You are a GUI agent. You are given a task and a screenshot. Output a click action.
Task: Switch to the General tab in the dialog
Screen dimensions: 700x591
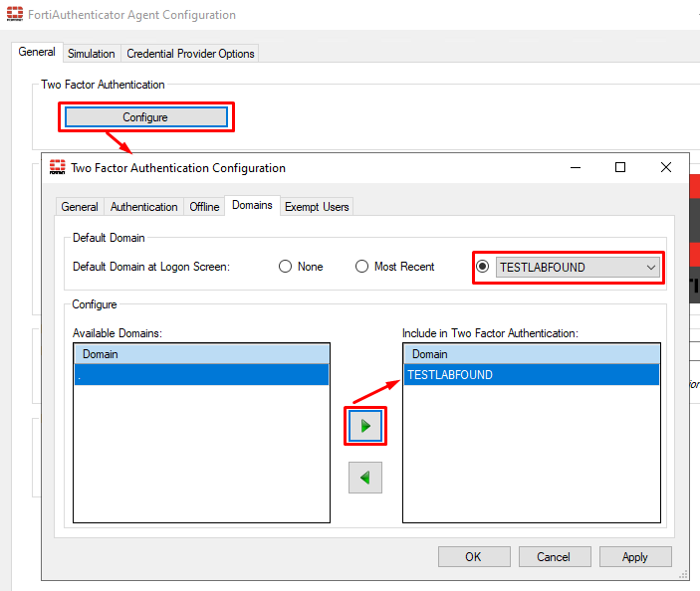click(x=80, y=207)
